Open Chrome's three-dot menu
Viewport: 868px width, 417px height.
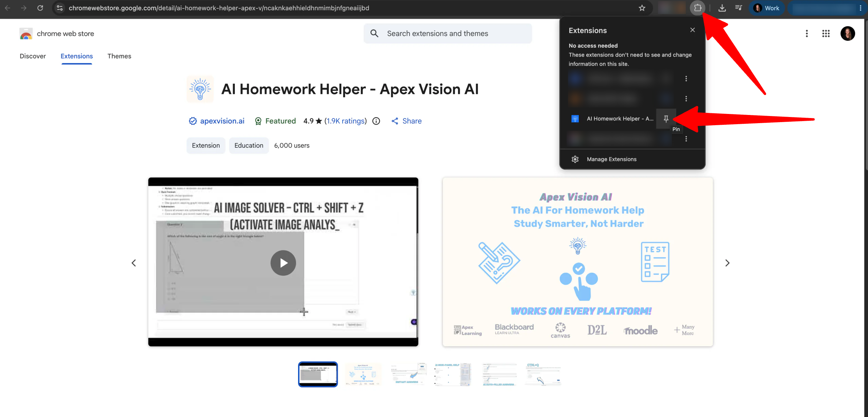[861, 8]
